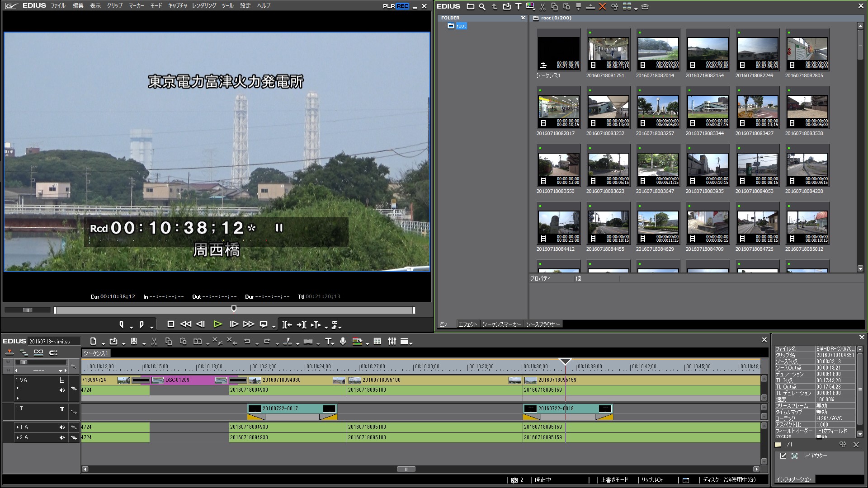The image size is (868, 488).
Task: Click the Set In point icon
Action: [121, 324]
